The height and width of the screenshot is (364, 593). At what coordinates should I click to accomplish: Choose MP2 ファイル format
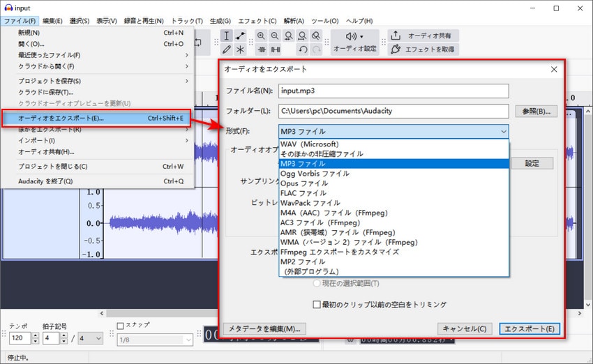pos(393,262)
